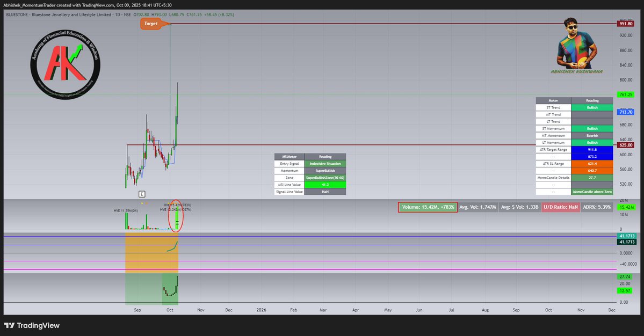Click the E earnings marker below the candles
Viewport: 644px width, 336px height.
[142, 194]
